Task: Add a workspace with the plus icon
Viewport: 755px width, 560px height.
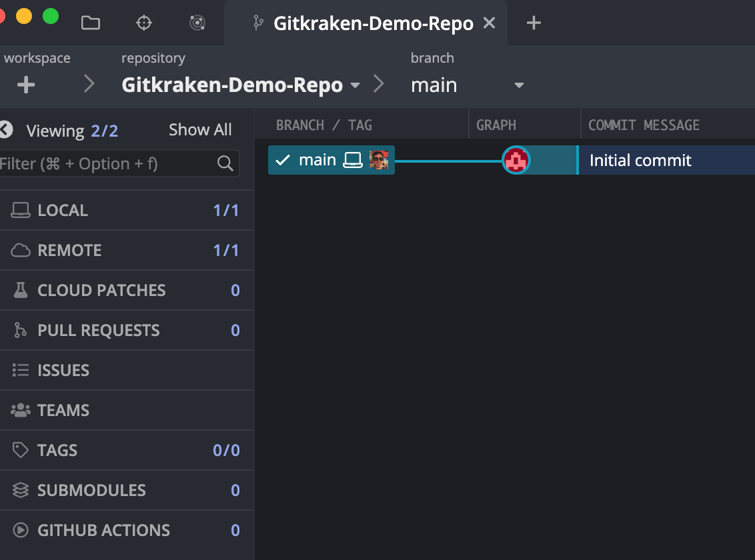Action: click(x=26, y=85)
